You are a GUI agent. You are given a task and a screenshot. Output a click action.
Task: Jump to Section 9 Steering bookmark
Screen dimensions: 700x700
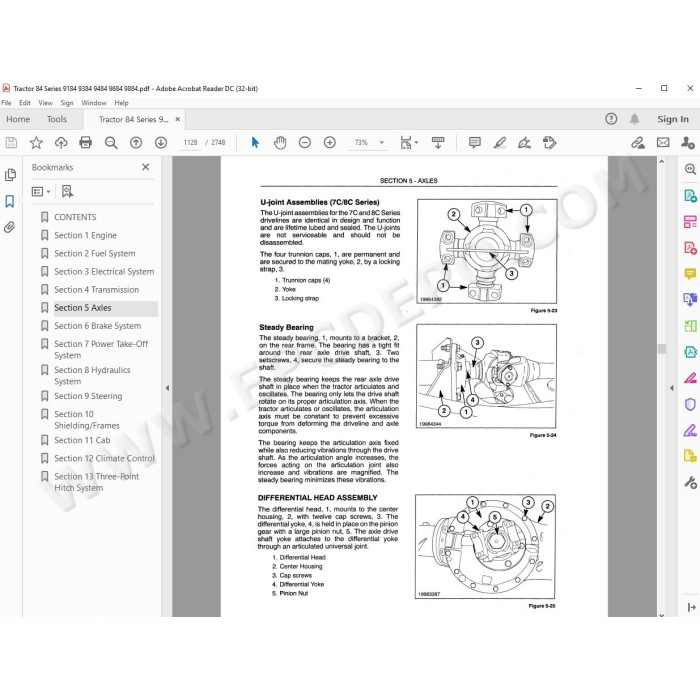pyautogui.click(x=88, y=396)
